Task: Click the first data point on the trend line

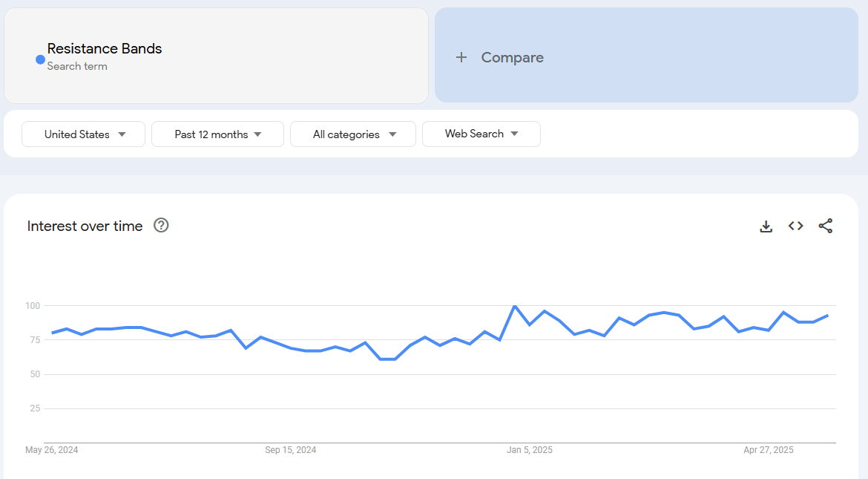Action: [52, 333]
